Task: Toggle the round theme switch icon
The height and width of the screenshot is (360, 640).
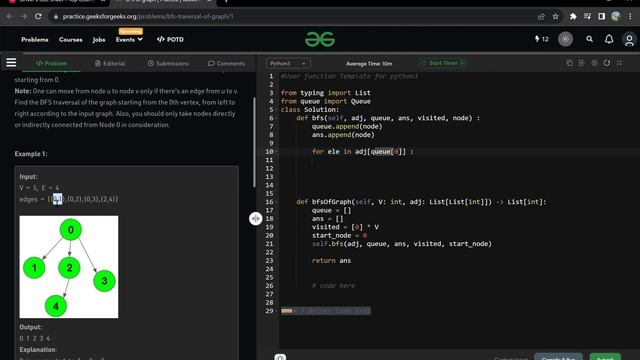Action: tap(565, 39)
